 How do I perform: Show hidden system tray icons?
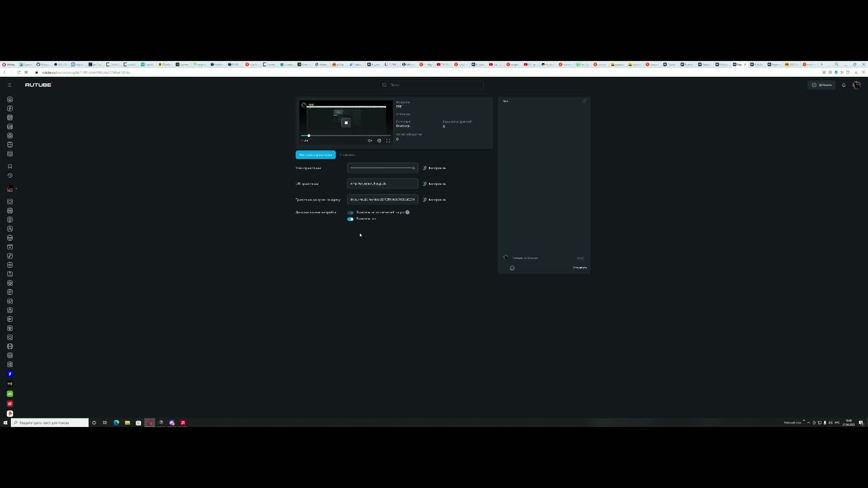[809, 423]
